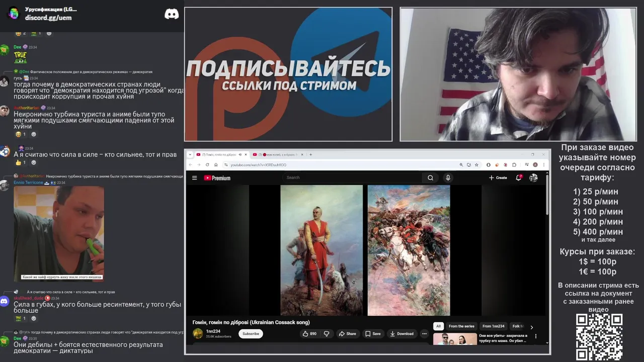The image size is (644, 362).
Task: Expand the browser tab search dropdown
Action: coord(190,154)
